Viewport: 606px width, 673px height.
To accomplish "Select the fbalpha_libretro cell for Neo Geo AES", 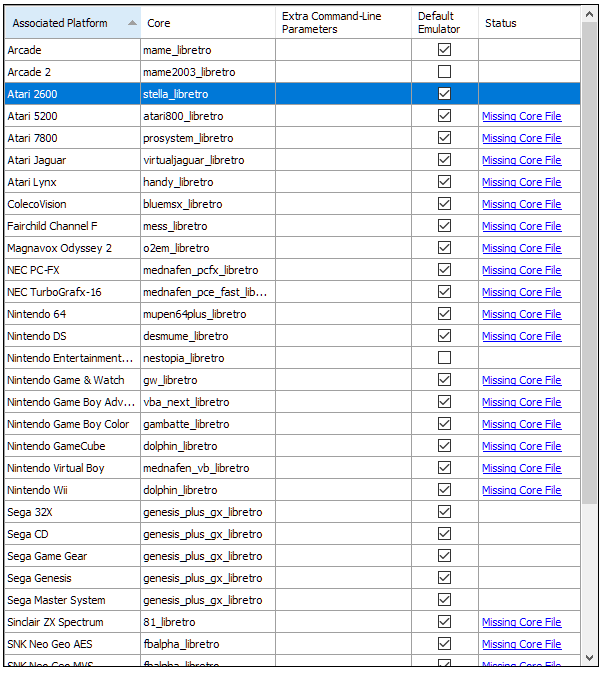I will (x=208, y=644).
